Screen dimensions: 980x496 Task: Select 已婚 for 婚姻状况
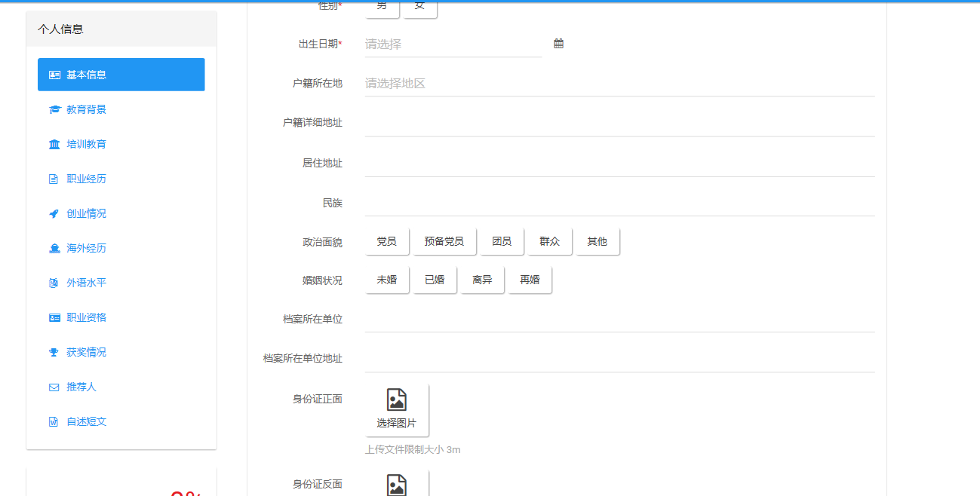(435, 280)
